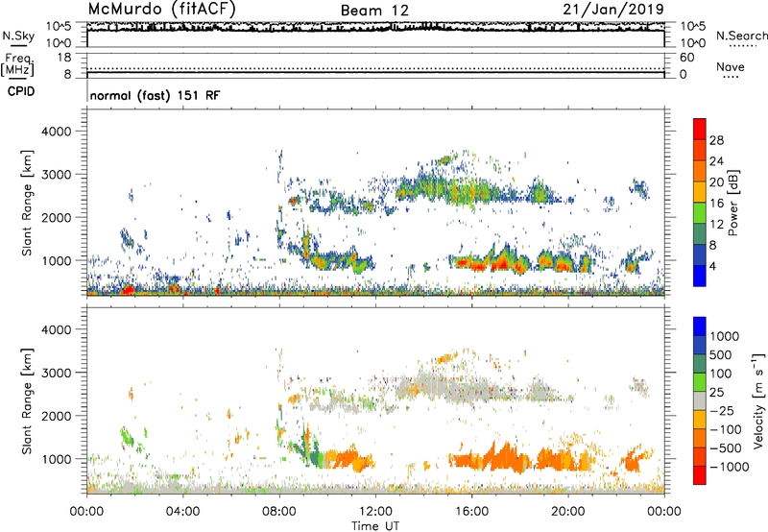Click the 20 dB colorbar tick label
Image resolution: width=768 pixels, height=532 pixels.
pos(716,182)
